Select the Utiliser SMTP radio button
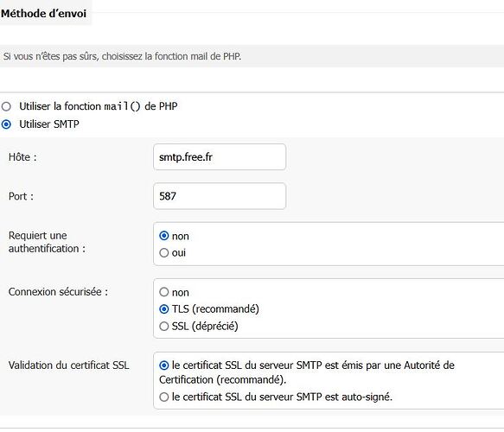This screenshot has width=504, height=432. click(6, 124)
